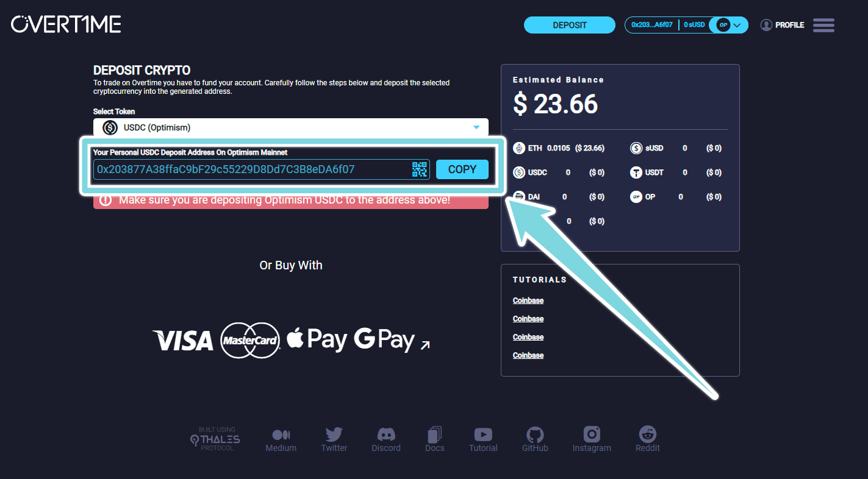Click the TUTORIALS heading
This screenshot has width=868, height=479.
pyautogui.click(x=540, y=280)
